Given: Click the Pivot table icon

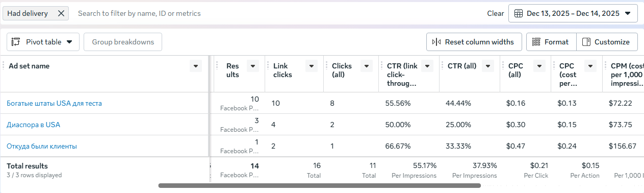Looking at the screenshot, I should (16, 42).
